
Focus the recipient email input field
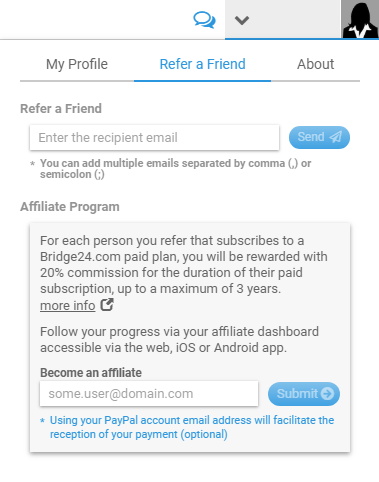click(154, 137)
